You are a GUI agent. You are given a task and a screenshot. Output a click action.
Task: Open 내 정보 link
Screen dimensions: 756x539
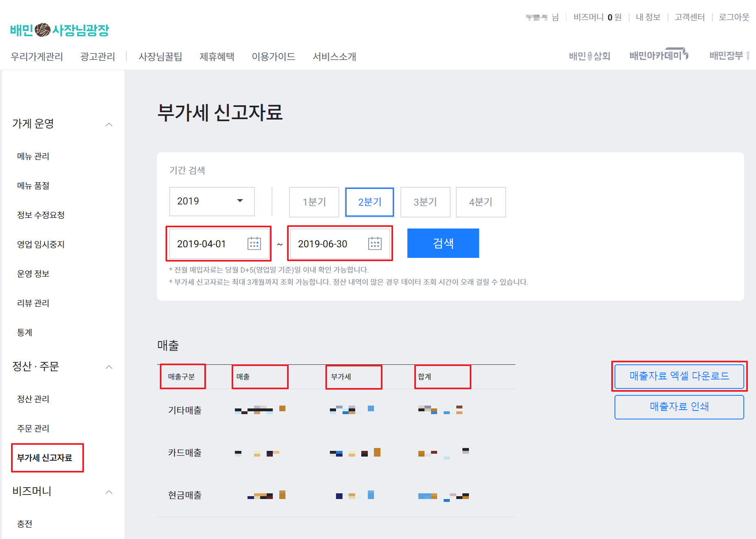[648, 17]
